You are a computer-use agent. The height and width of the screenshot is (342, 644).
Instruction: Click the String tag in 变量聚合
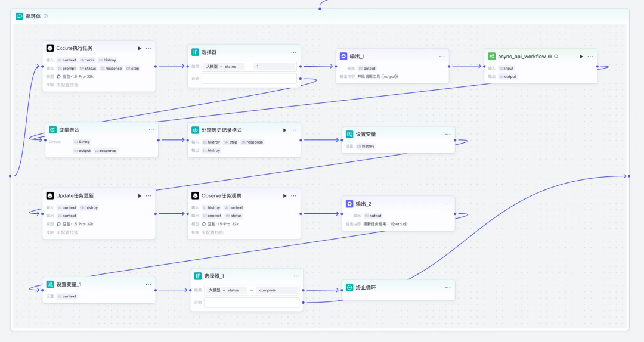pos(81,142)
